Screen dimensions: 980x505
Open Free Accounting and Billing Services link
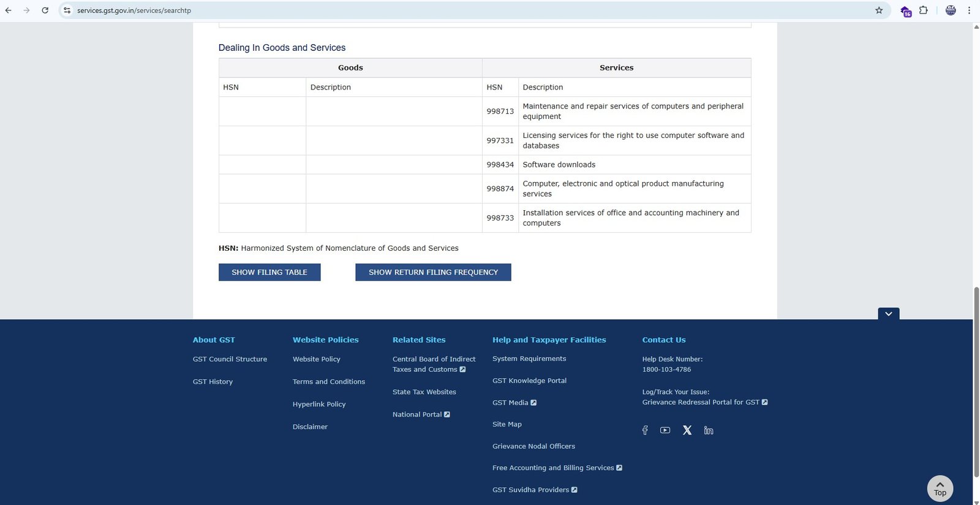tap(557, 468)
